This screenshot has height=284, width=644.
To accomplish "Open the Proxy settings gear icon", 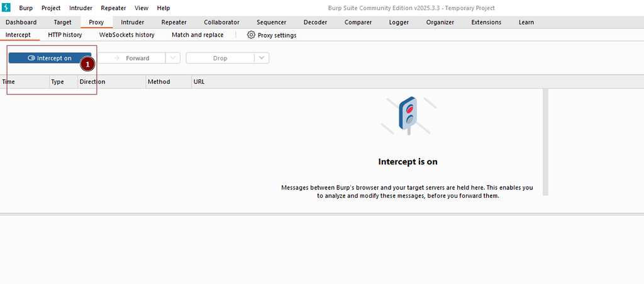I will (251, 35).
